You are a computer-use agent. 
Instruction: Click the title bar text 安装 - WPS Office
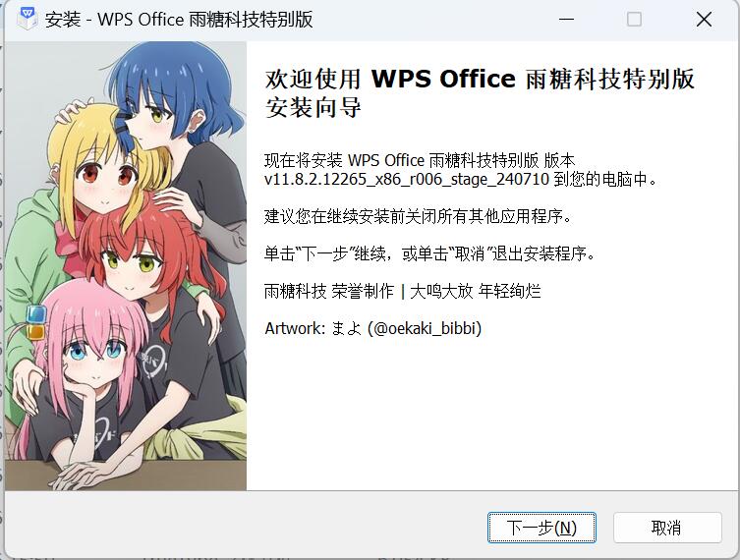114,20
